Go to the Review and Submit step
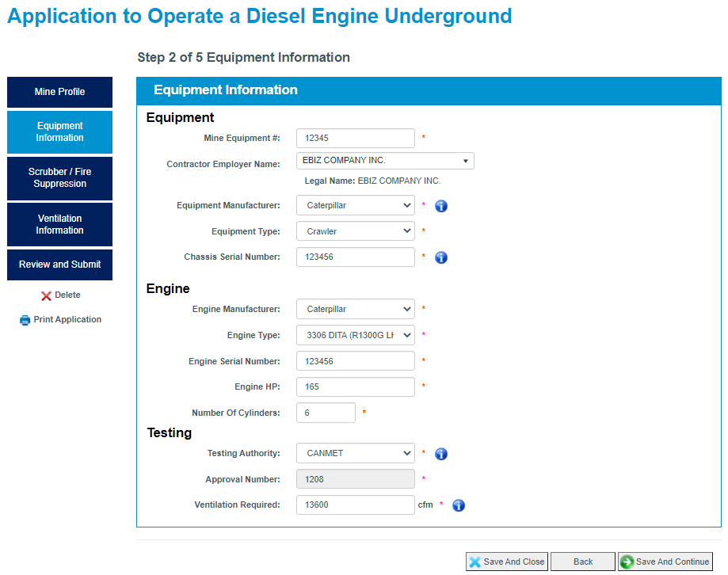This screenshot has width=728, height=575. tap(59, 265)
